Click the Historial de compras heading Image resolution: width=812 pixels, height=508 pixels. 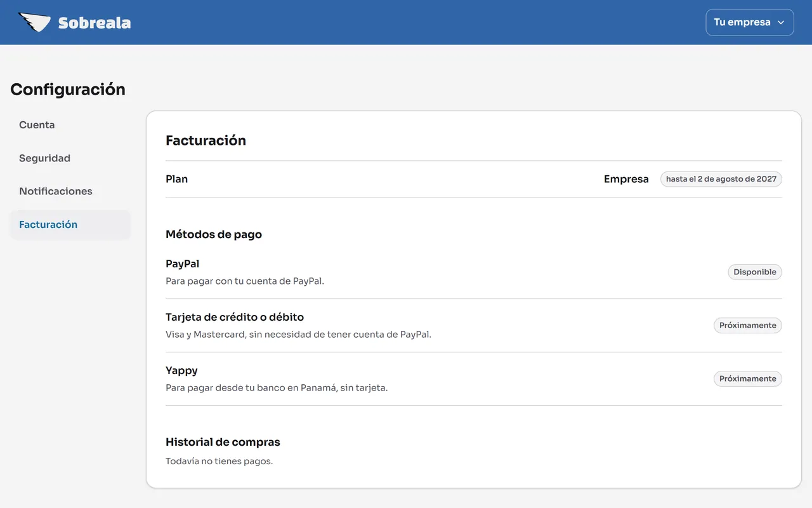[223, 442]
